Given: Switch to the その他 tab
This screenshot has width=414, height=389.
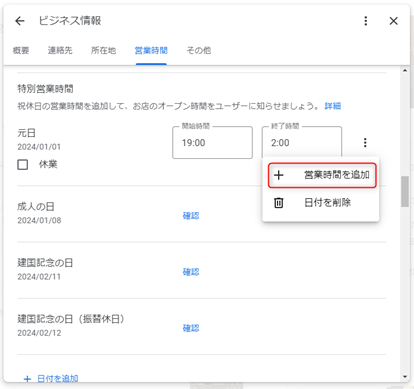Looking at the screenshot, I should [199, 50].
